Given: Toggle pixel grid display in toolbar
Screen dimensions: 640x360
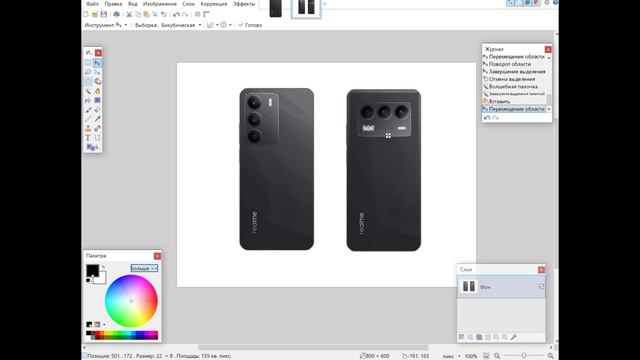Looking at the screenshot, I should tap(198, 14).
